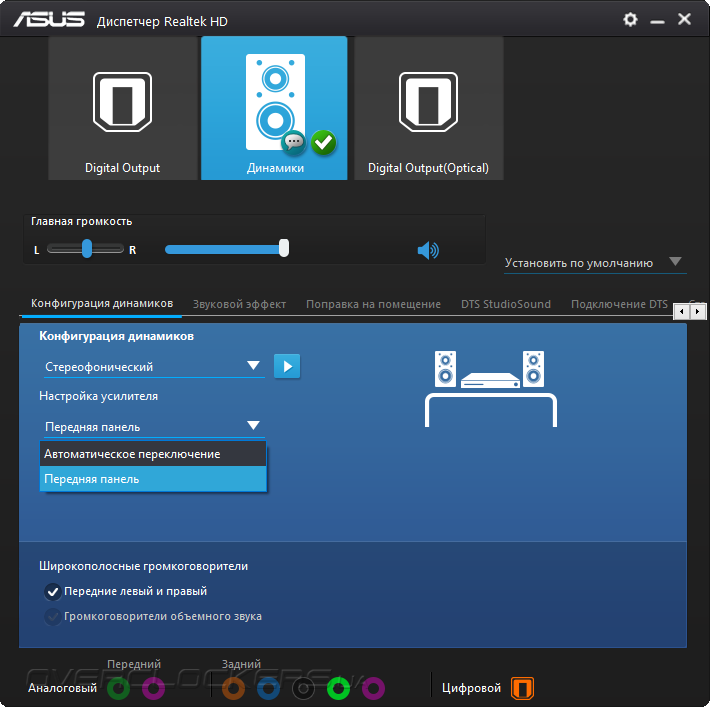Toggle the Громкоговорители объемного звука checkbox
Viewport: 710px width, 707px height.
pos(53,616)
